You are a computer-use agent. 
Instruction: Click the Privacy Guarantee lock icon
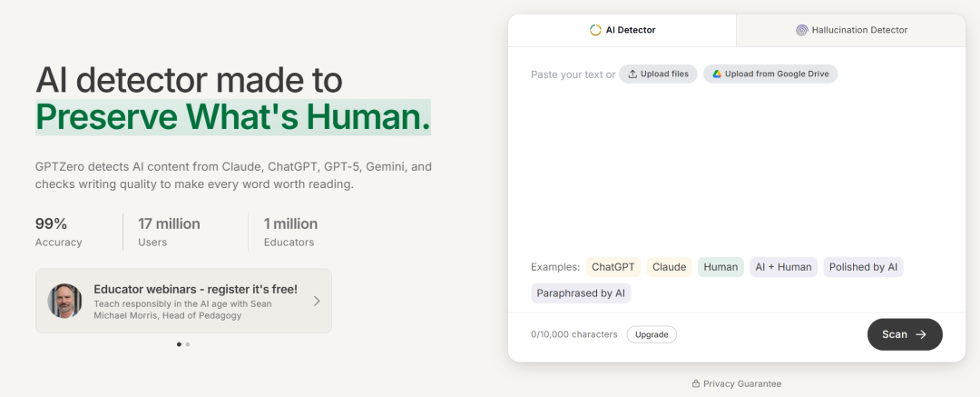pyautogui.click(x=696, y=384)
